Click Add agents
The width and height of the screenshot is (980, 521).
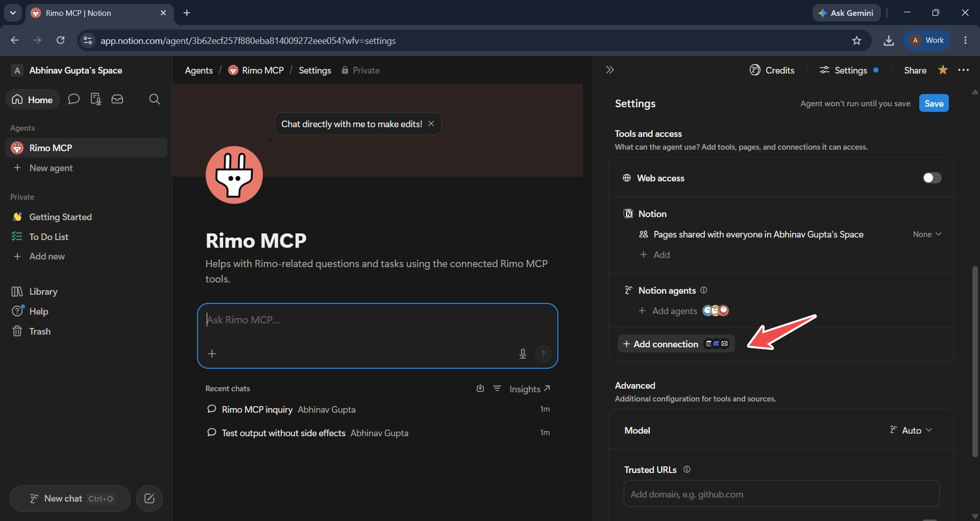tap(668, 311)
